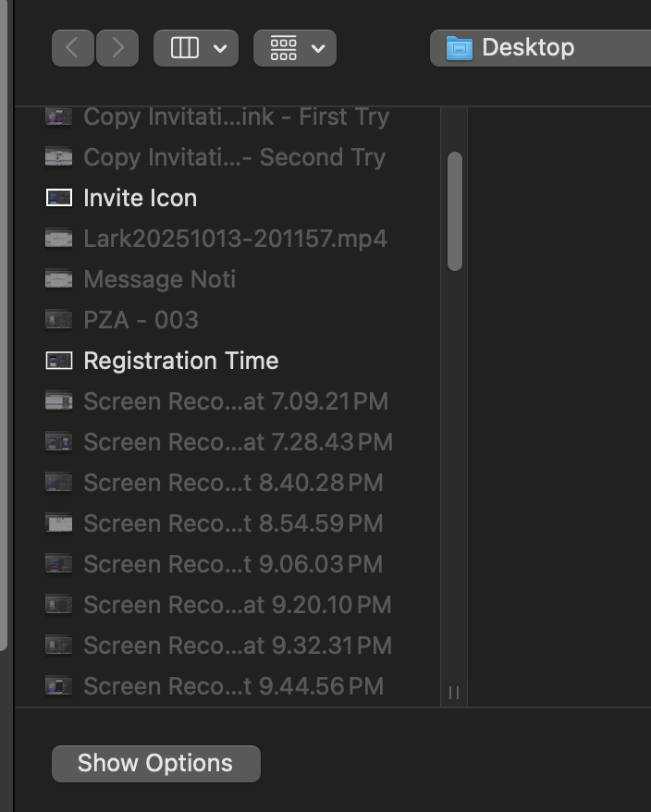Click the Registration Time file thumbnail
This screenshot has height=812, width=651.
[59, 361]
